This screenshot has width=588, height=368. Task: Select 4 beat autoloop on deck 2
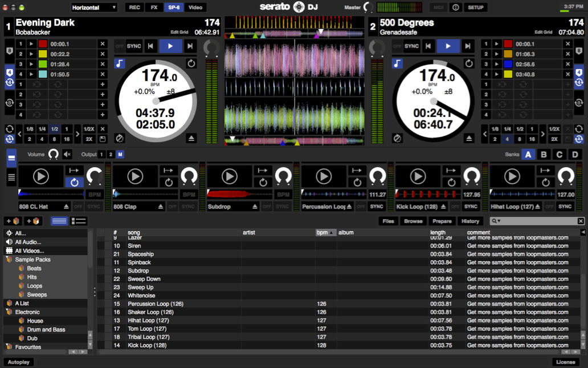[x=507, y=139]
